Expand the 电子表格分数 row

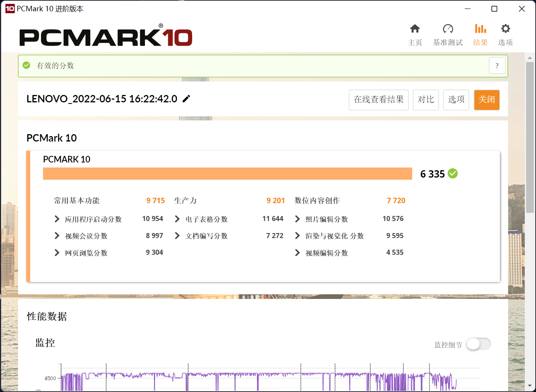[x=177, y=219]
